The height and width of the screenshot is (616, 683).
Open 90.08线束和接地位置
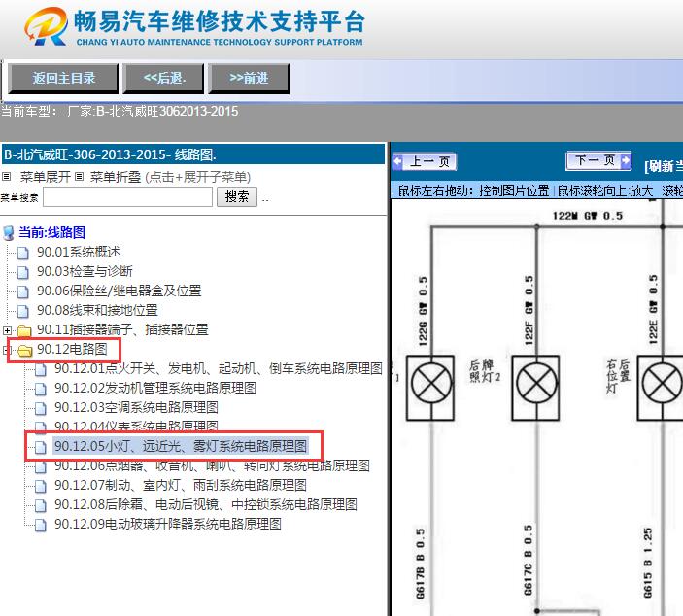97,310
